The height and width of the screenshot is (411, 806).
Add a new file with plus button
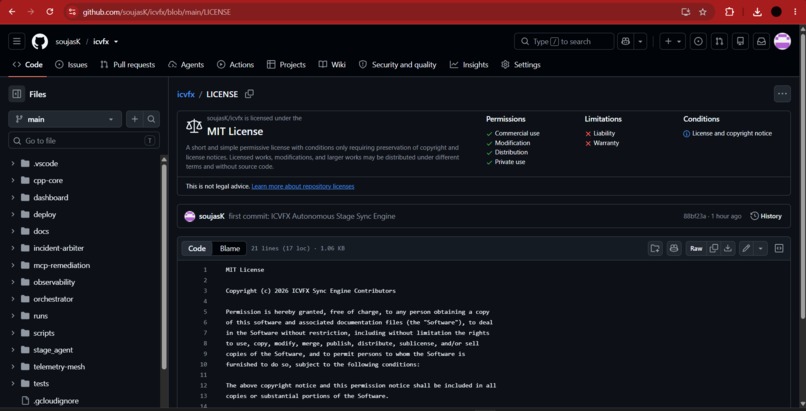[x=135, y=119]
